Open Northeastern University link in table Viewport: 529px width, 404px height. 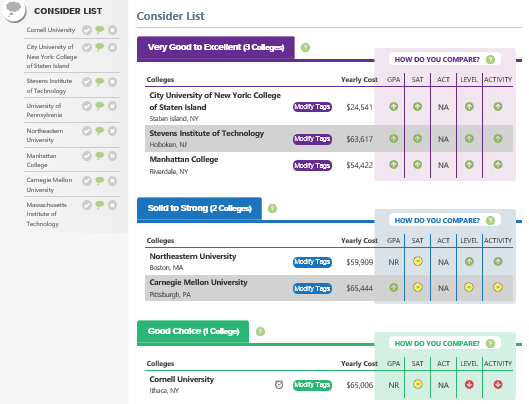click(193, 256)
